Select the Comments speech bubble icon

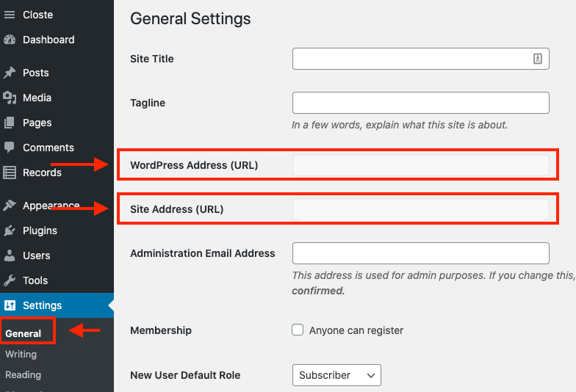click(x=10, y=148)
